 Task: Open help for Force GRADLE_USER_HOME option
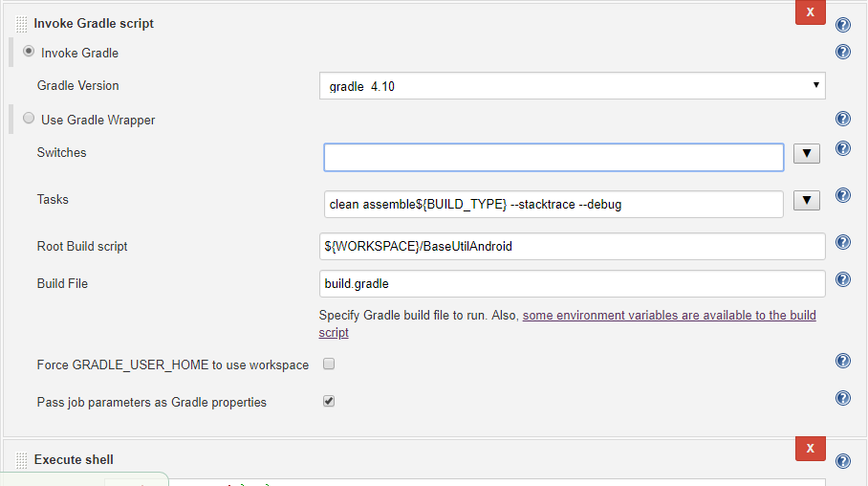[x=842, y=361]
